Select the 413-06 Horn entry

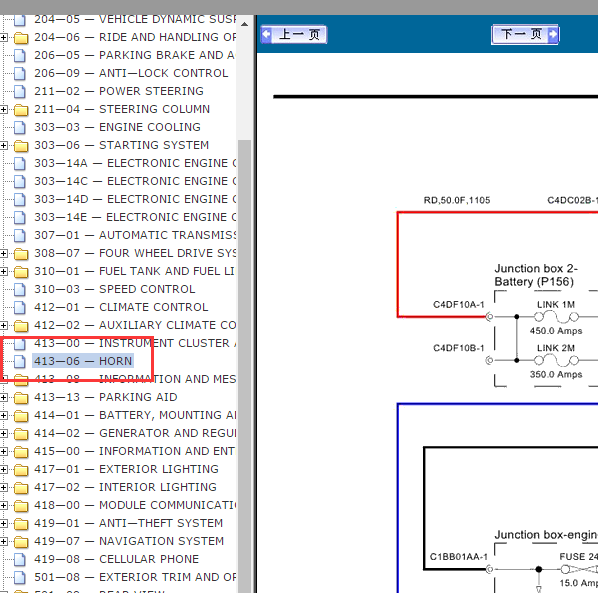point(83,361)
